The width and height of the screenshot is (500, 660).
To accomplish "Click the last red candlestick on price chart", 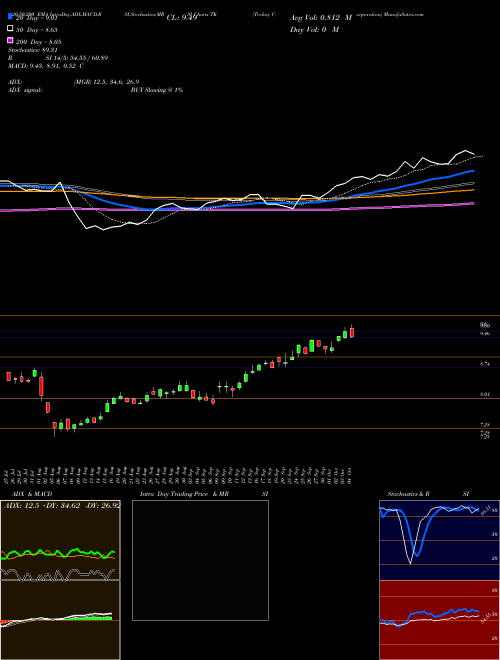I will coord(352,332).
